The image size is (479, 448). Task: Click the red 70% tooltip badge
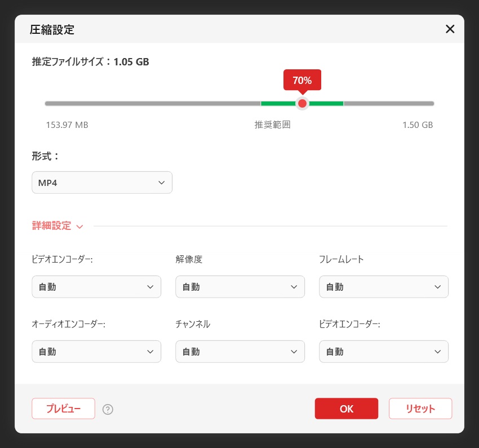point(302,80)
